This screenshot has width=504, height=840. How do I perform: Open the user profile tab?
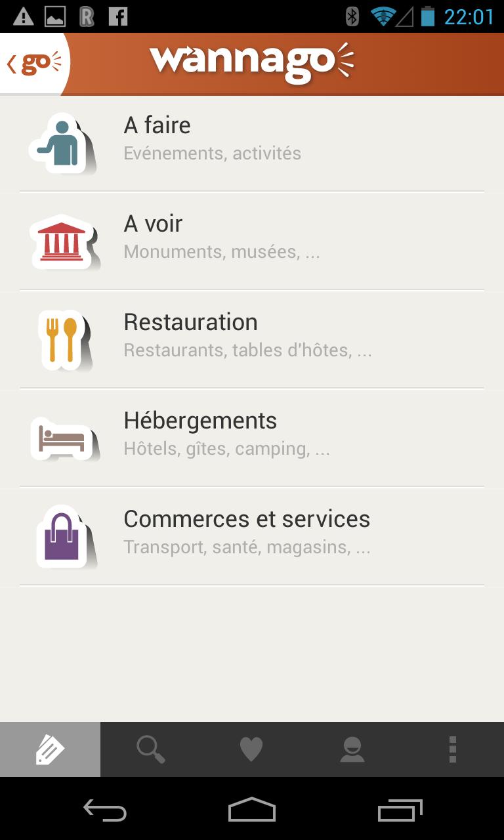[352, 749]
